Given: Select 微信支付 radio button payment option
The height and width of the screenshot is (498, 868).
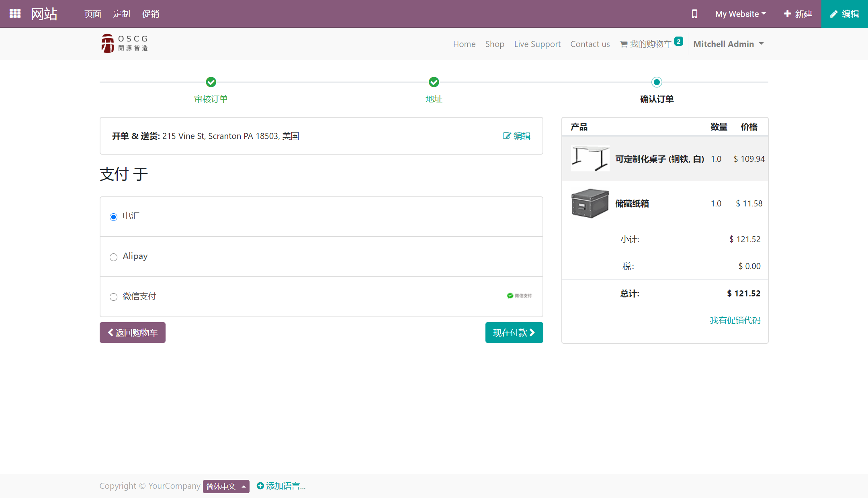Looking at the screenshot, I should click(x=113, y=296).
